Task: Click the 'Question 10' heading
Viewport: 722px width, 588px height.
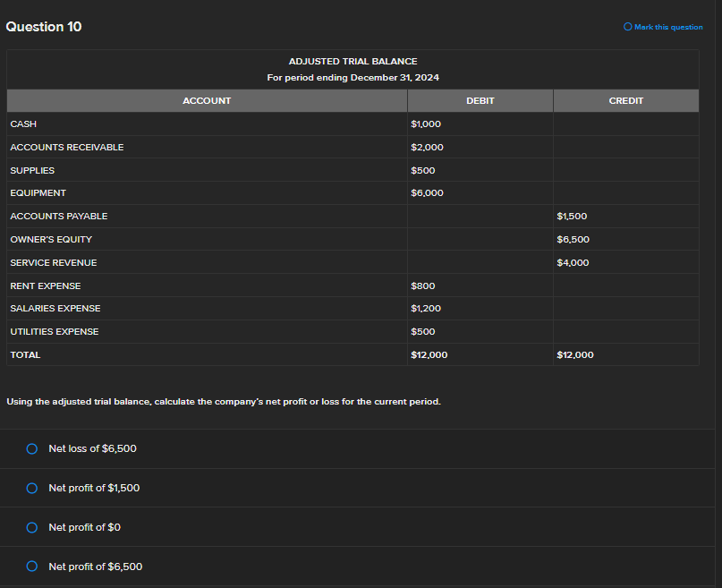Action: 44,27
